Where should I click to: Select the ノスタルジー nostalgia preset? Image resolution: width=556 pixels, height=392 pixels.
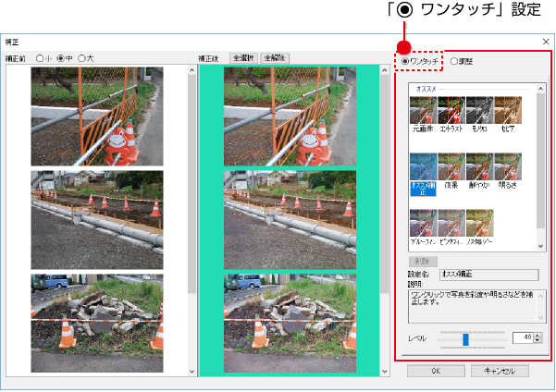478,222
